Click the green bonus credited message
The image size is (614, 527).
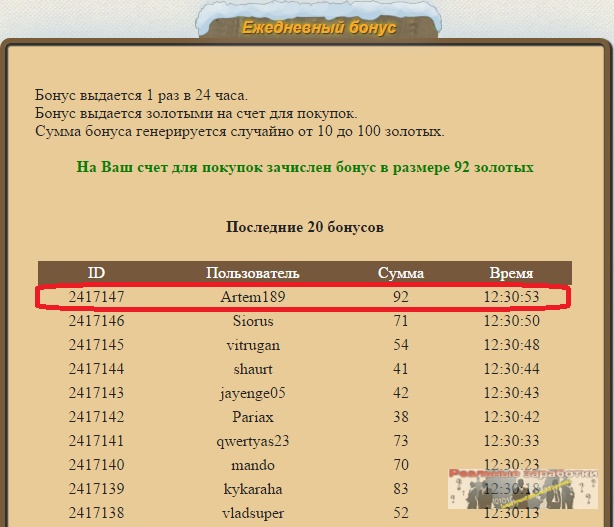pyautogui.click(x=305, y=167)
